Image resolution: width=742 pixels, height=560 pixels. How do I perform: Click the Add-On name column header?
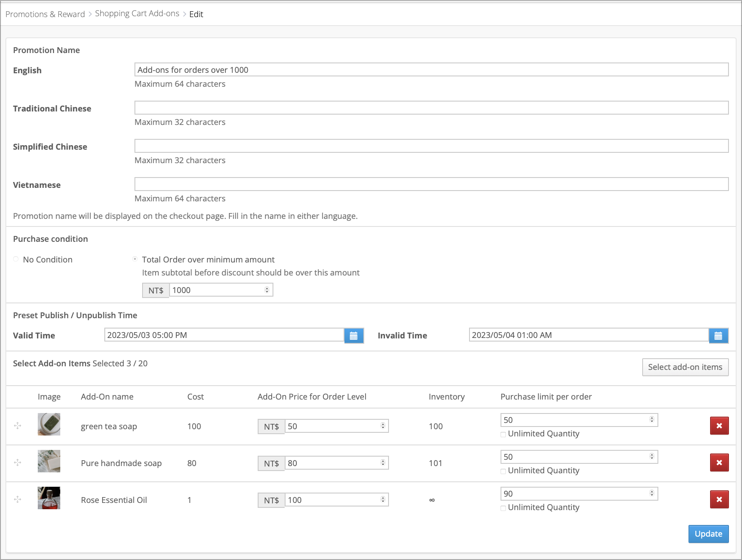pyautogui.click(x=107, y=397)
